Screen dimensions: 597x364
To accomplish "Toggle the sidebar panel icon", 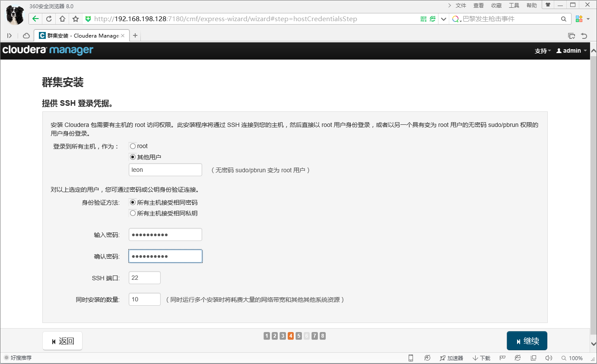I will (10, 36).
